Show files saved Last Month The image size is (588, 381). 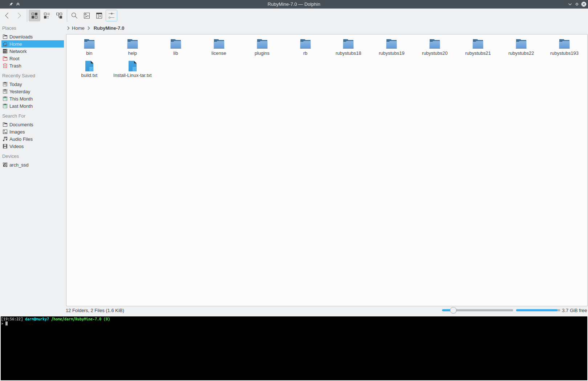[x=33, y=106]
